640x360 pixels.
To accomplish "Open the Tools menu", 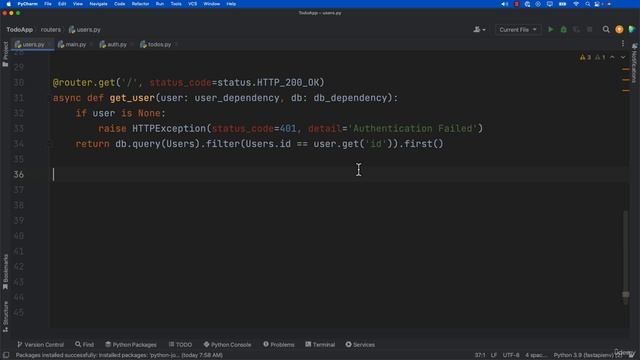I will (x=176, y=4).
